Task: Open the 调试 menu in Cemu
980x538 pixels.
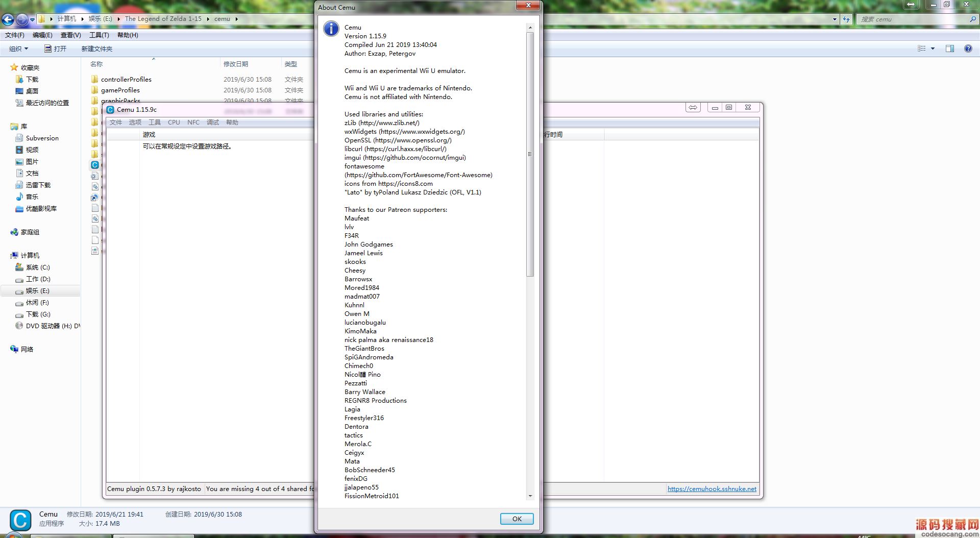Action: click(x=213, y=123)
